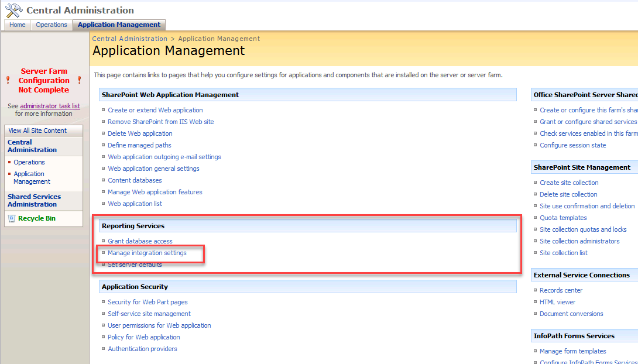
Task: Click Records center link
Action: coord(561,290)
